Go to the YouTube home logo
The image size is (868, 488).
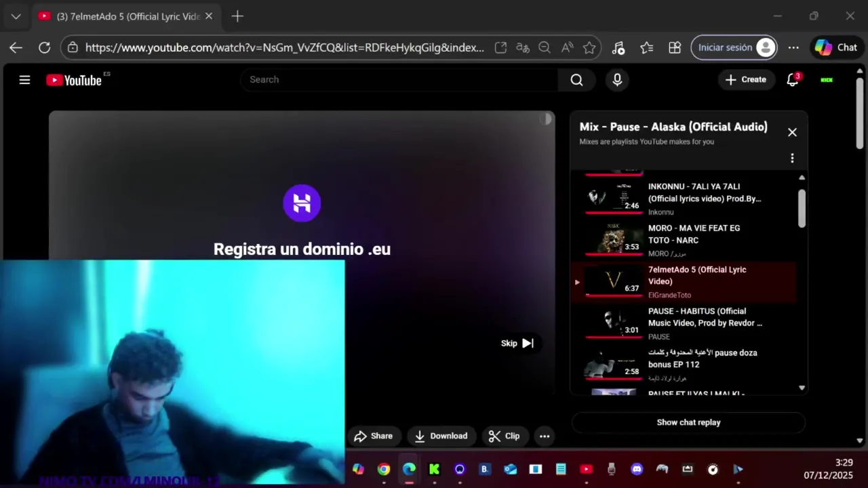coord(74,80)
